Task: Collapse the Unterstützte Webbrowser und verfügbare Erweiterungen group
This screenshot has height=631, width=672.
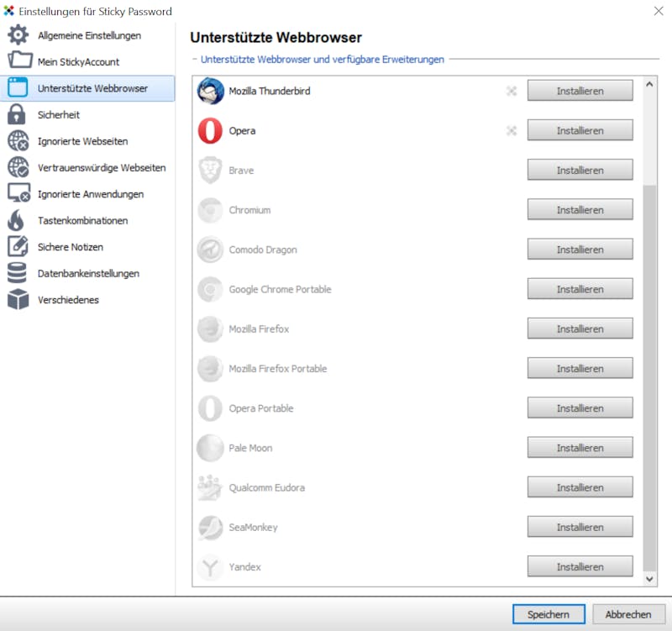Action: coord(195,59)
